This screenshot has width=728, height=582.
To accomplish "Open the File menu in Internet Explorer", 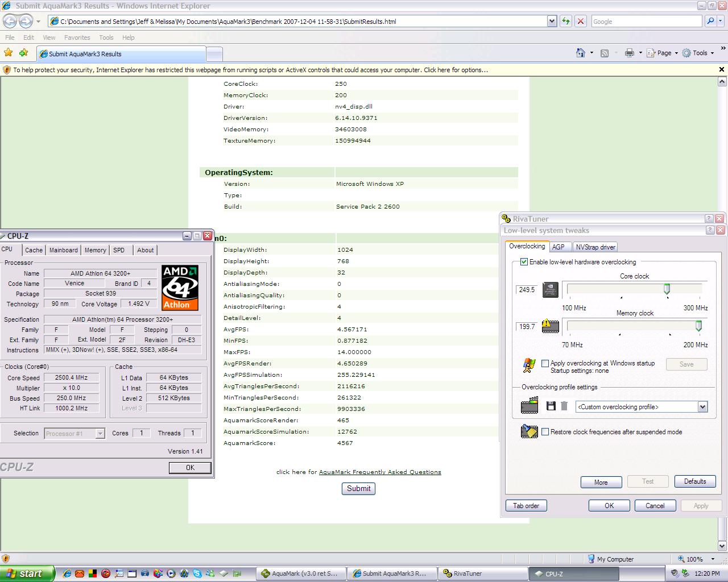I will coord(10,38).
